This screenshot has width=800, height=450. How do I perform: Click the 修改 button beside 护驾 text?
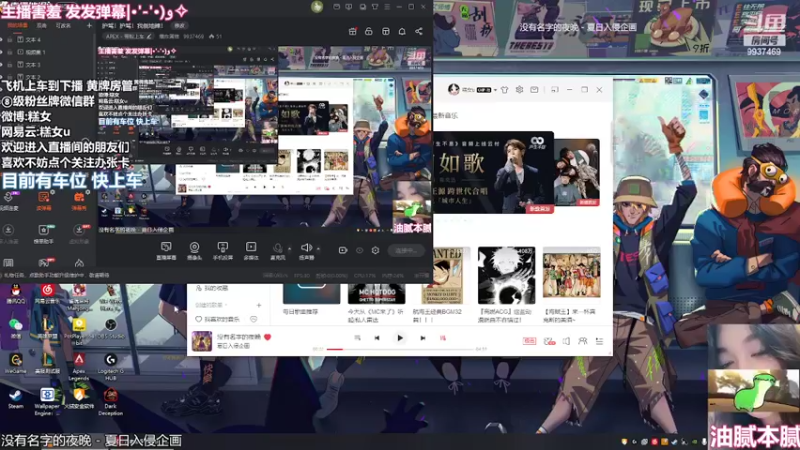pos(180,26)
